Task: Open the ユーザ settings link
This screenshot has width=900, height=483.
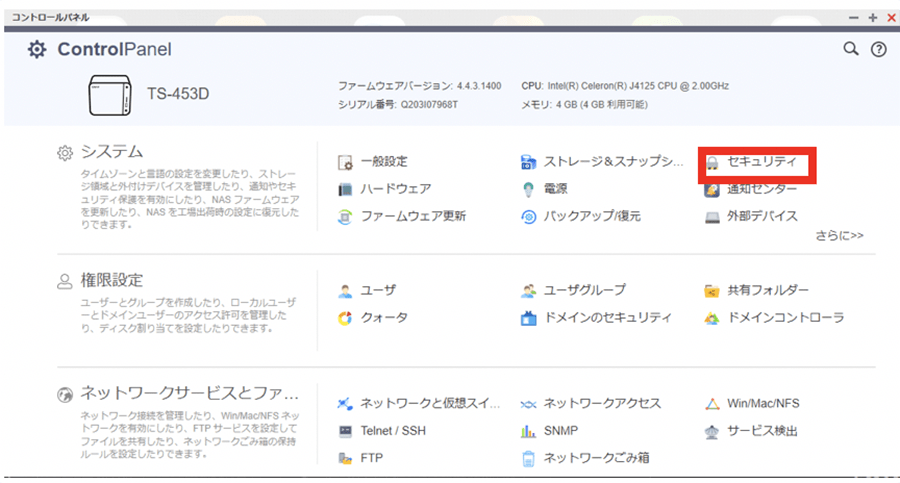Action: coord(378,291)
